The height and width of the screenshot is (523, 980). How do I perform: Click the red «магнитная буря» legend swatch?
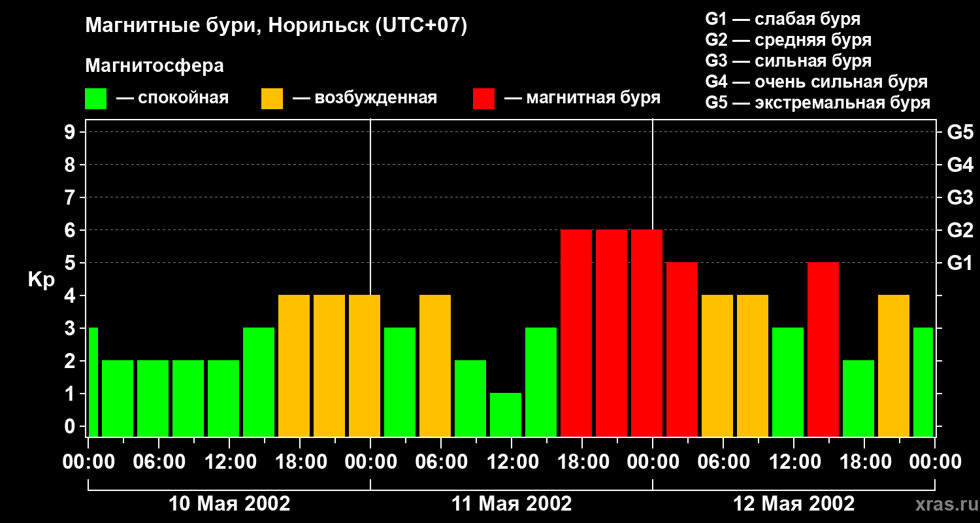[x=483, y=99]
